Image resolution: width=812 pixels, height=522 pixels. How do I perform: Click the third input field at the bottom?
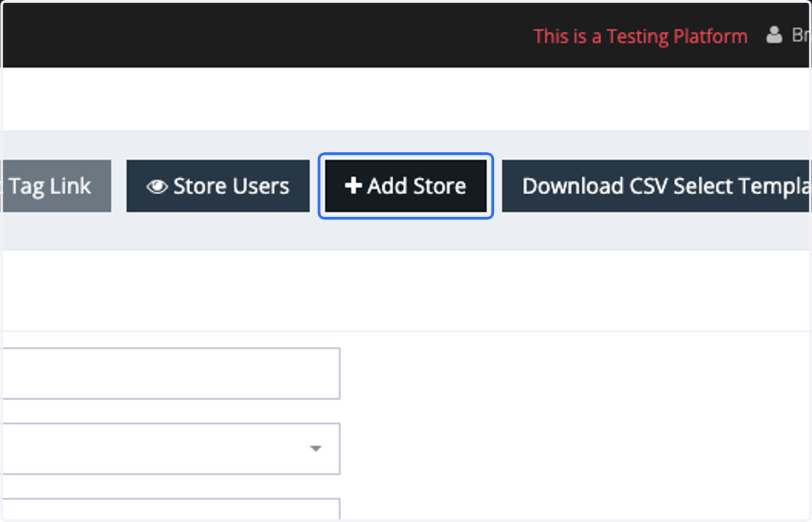click(x=170, y=510)
